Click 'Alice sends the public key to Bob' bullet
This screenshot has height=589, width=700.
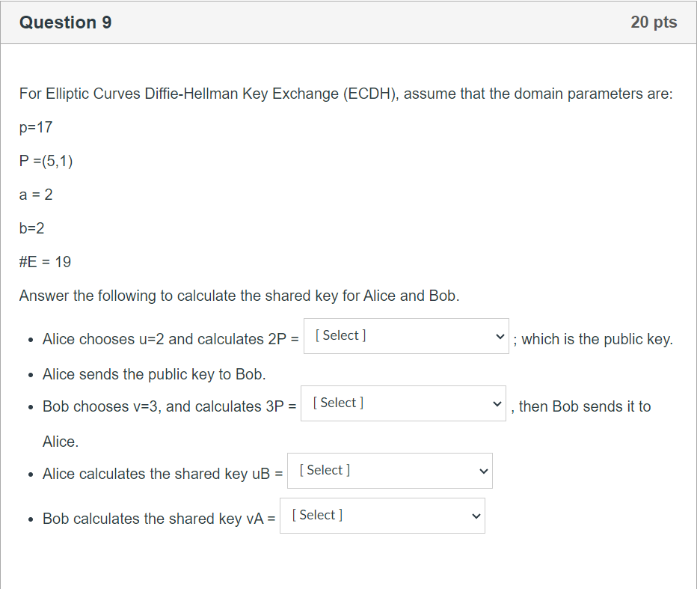tap(154, 373)
